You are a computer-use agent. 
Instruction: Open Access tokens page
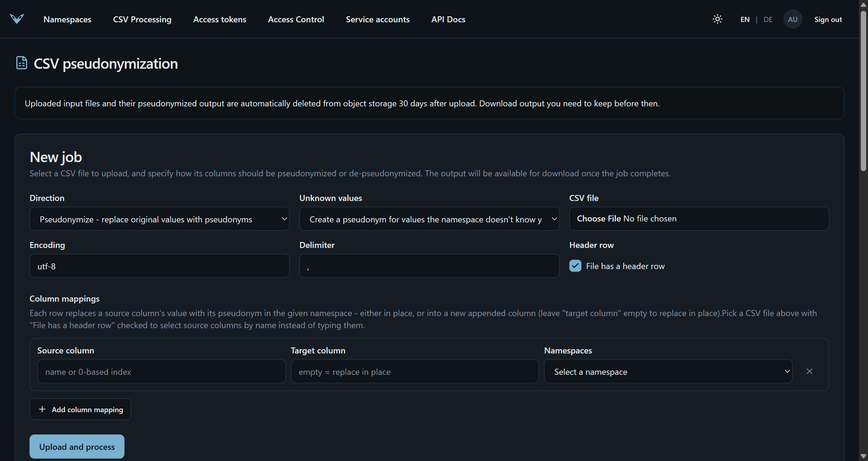coord(220,19)
